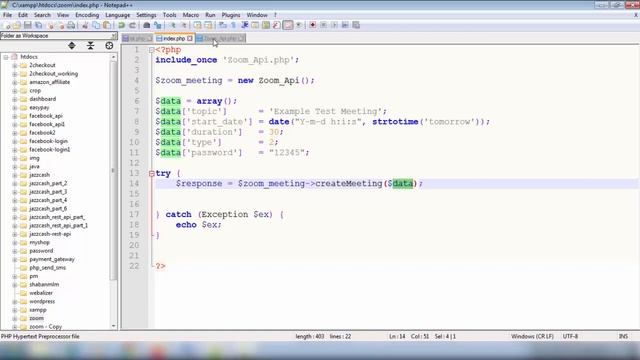640x360 pixels.
Task: Open the Plugins menu
Action: coord(231,15)
